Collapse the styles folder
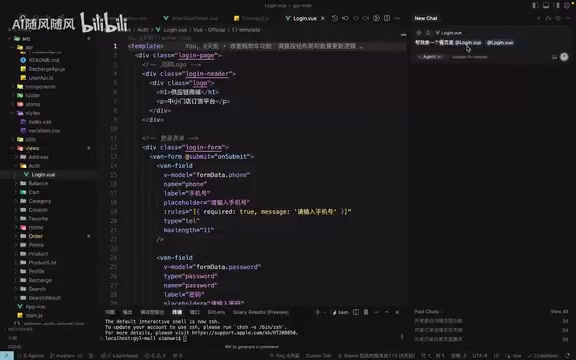The height and width of the screenshot is (360, 576). [x=32, y=113]
